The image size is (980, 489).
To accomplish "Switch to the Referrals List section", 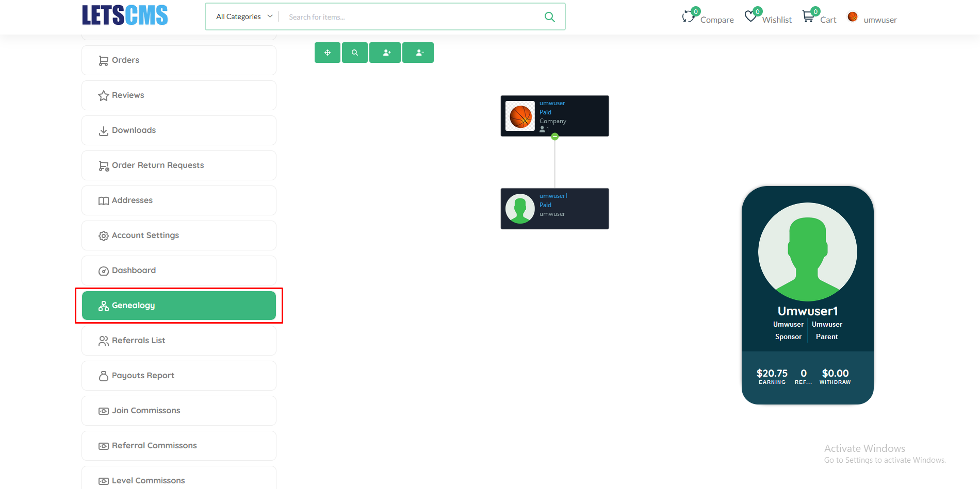I will [178, 340].
